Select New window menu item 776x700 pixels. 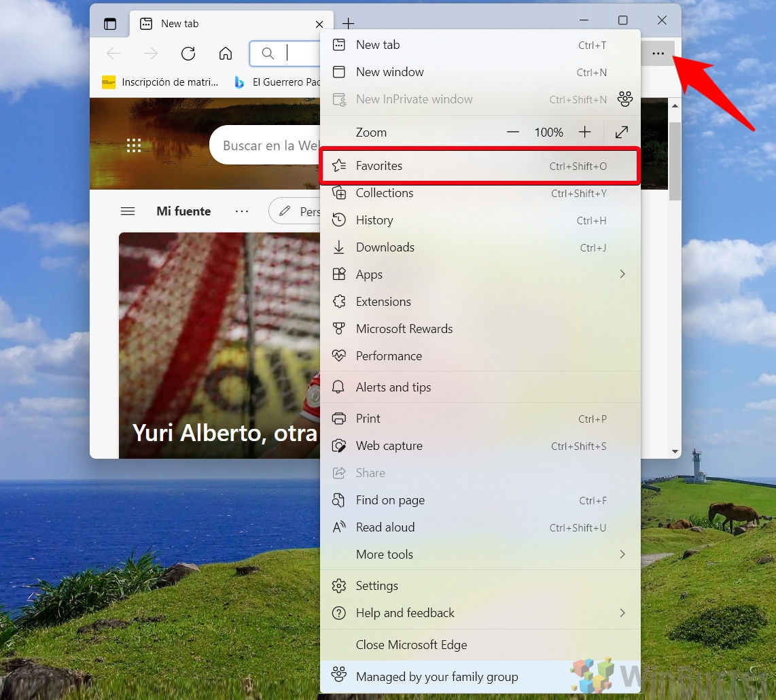pyautogui.click(x=480, y=72)
